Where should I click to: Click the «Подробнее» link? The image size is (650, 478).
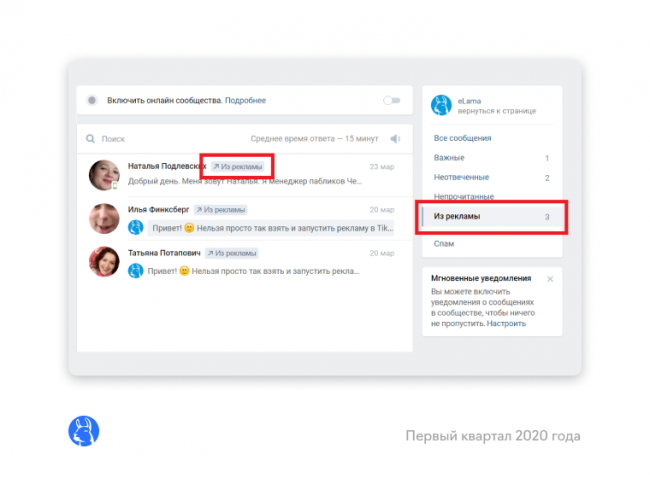click(246, 100)
